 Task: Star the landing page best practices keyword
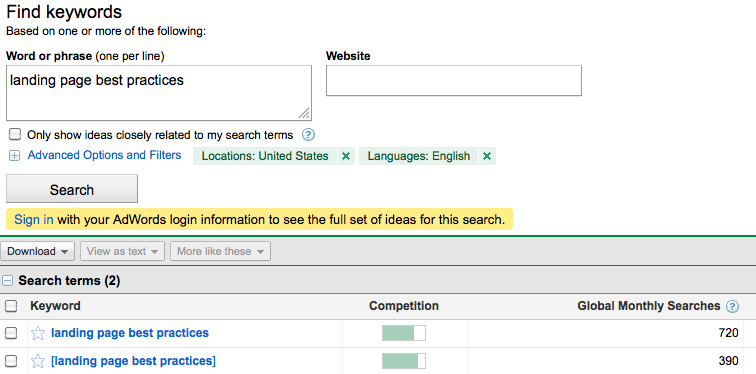(38, 333)
